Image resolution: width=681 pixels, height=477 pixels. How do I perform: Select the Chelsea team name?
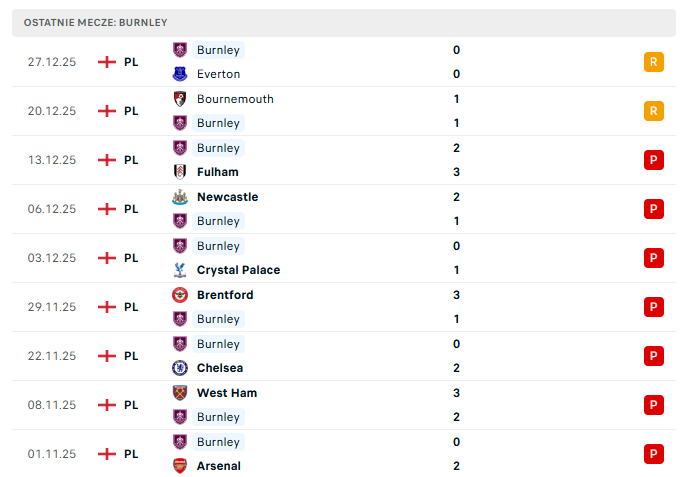[x=220, y=368]
